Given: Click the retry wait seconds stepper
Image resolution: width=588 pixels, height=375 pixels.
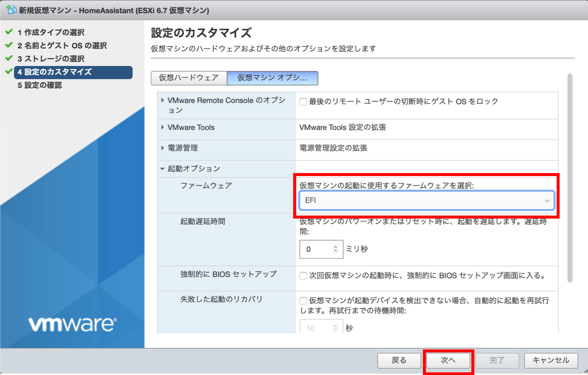Looking at the screenshot, I should [335, 328].
